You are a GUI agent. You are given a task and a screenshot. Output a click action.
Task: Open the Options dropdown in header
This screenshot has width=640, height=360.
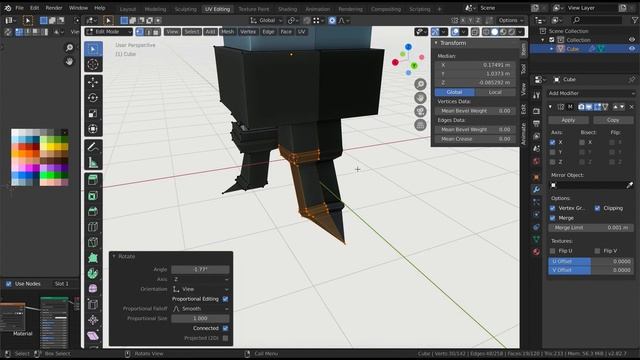point(511,20)
